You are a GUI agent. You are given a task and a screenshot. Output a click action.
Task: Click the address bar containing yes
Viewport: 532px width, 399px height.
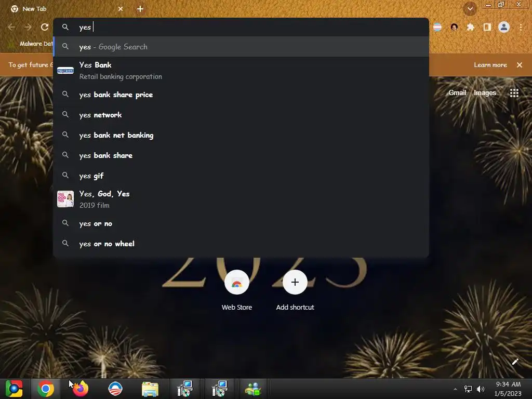click(241, 27)
